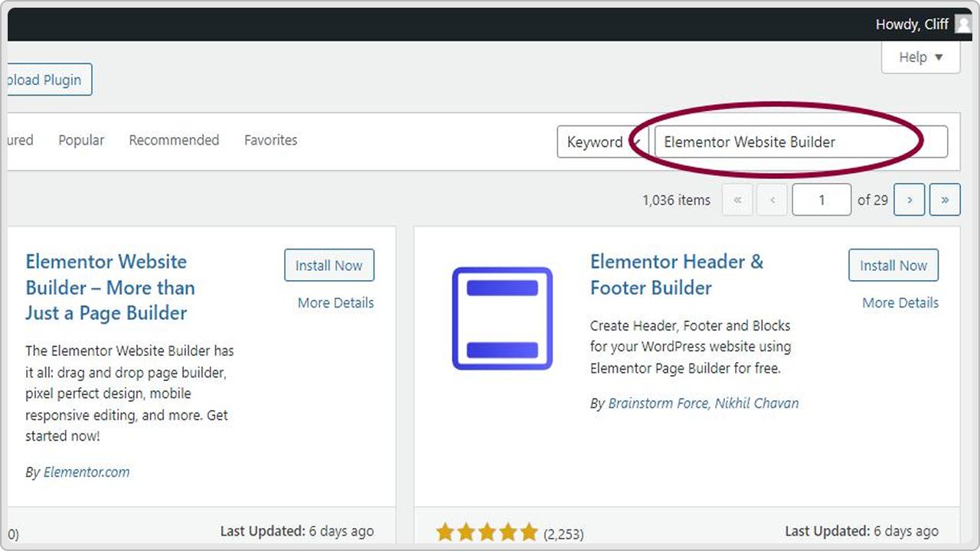Image resolution: width=980 pixels, height=551 pixels.
Task: Click the Elementor Header & Footer Builder plugin icon
Action: [502, 318]
